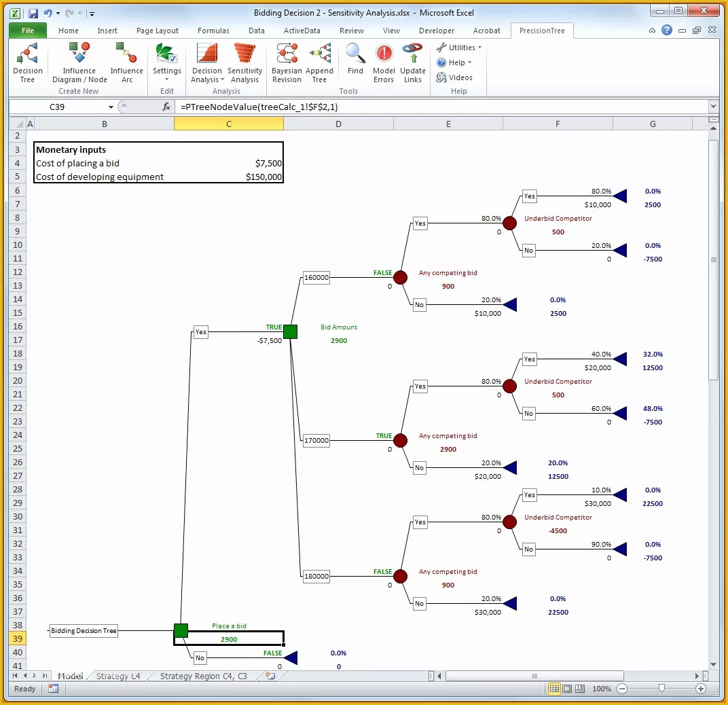Switch to Page Layout view

[567, 689]
